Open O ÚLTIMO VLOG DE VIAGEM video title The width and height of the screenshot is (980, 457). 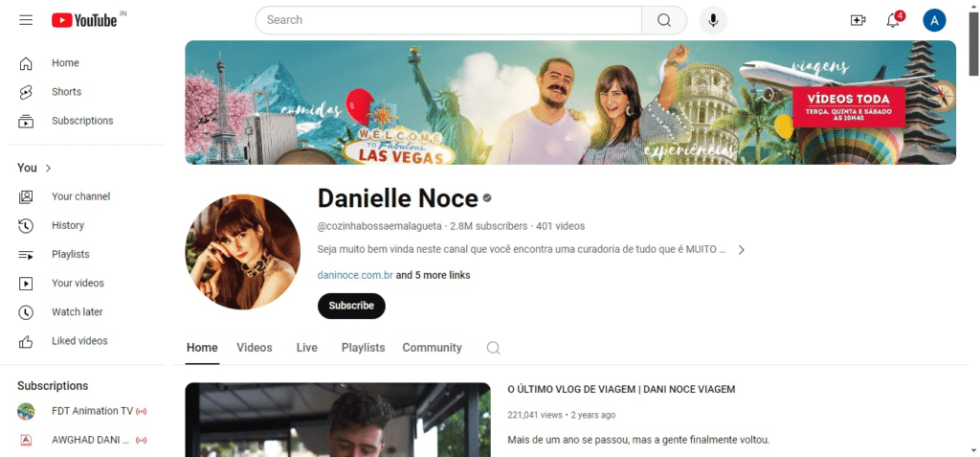click(x=621, y=389)
